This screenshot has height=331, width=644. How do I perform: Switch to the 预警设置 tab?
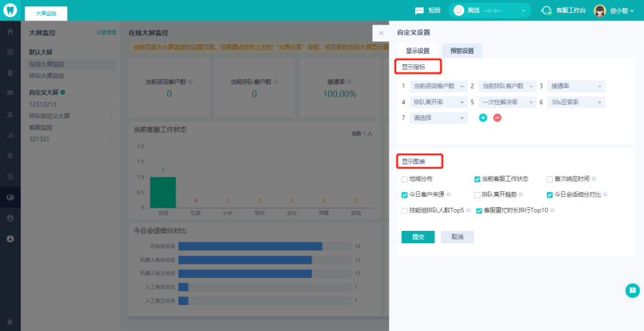[462, 51]
